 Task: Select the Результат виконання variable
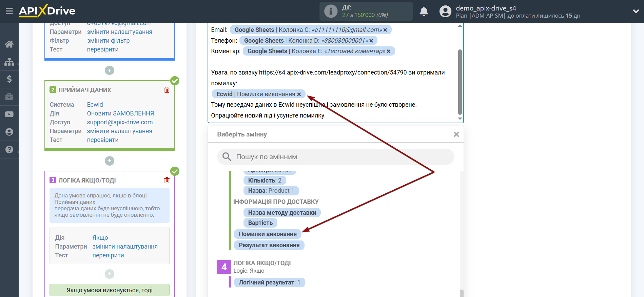pyautogui.click(x=269, y=245)
